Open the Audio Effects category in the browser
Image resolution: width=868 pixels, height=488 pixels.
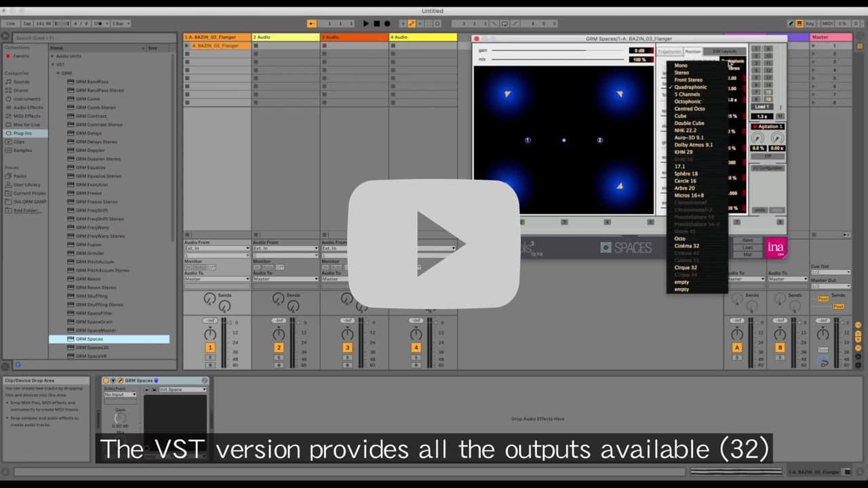pos(28,107)
